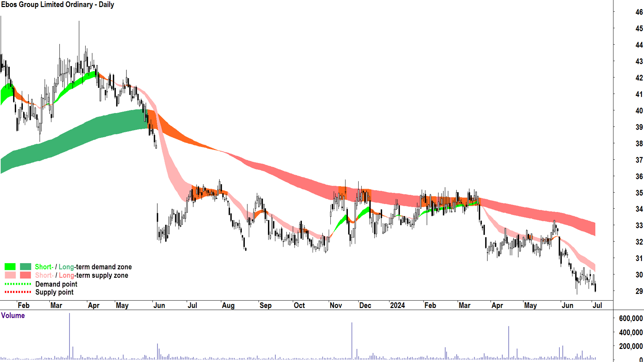Click the light pink short-term supply swatch

coord(10,275)
